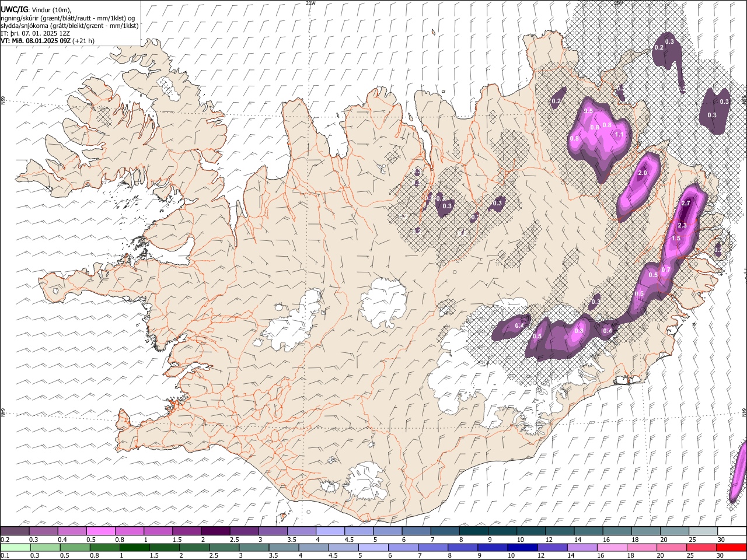Screen dimensions: 747x560
Task: Pick the darkest purple snow swatch between 2 and 2.5
Action: (x=215, y=531)
